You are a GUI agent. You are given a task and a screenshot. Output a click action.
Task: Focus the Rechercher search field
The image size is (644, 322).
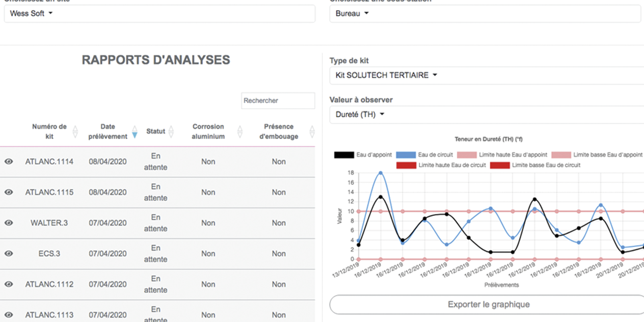pyautogui.click(x=278, y=101)
